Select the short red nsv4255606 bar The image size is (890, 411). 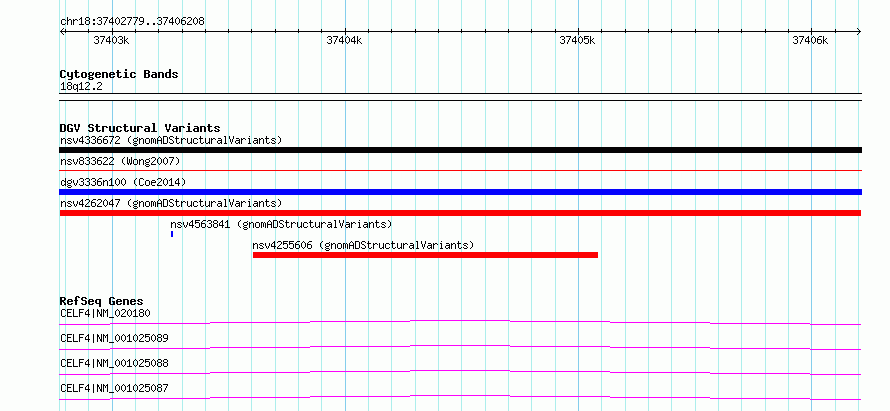425,255
